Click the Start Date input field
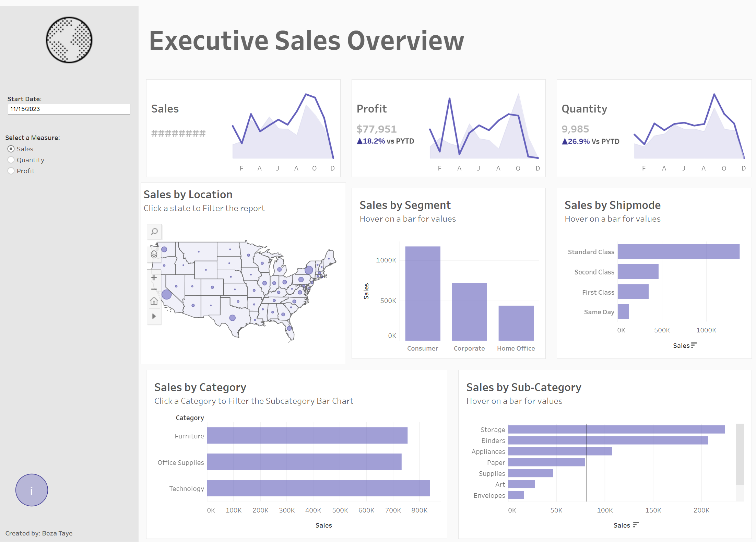The height and width of the screenshot is (542, 756). (69, 109)
